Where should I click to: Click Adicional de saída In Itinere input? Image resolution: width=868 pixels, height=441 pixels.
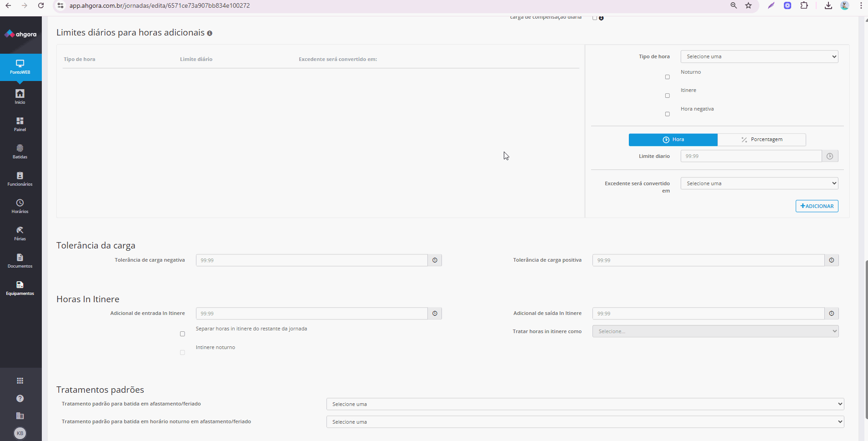click(x=708, y=314)
